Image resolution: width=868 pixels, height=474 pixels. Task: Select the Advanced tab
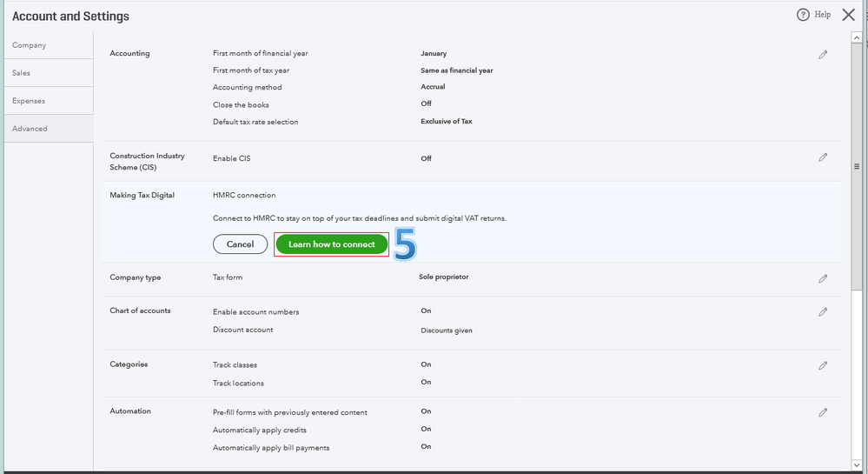30,129
